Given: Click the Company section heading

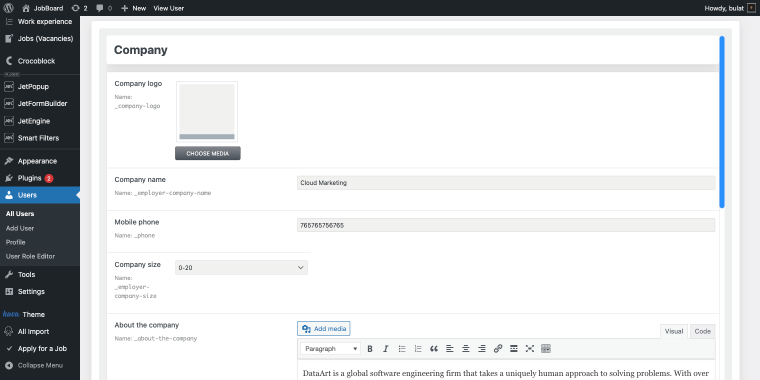Looking at the screenshot, I should click(141, 50).
